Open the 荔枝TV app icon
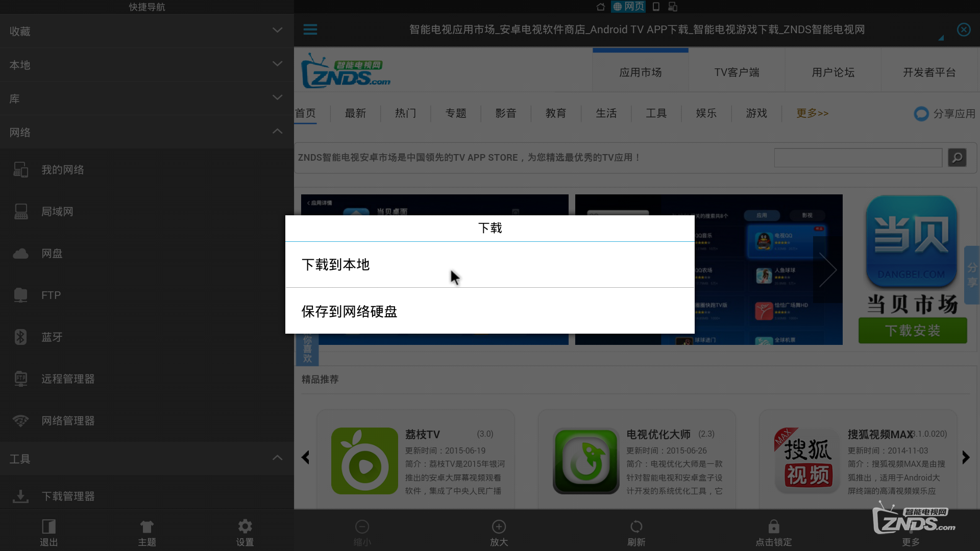 364,461
